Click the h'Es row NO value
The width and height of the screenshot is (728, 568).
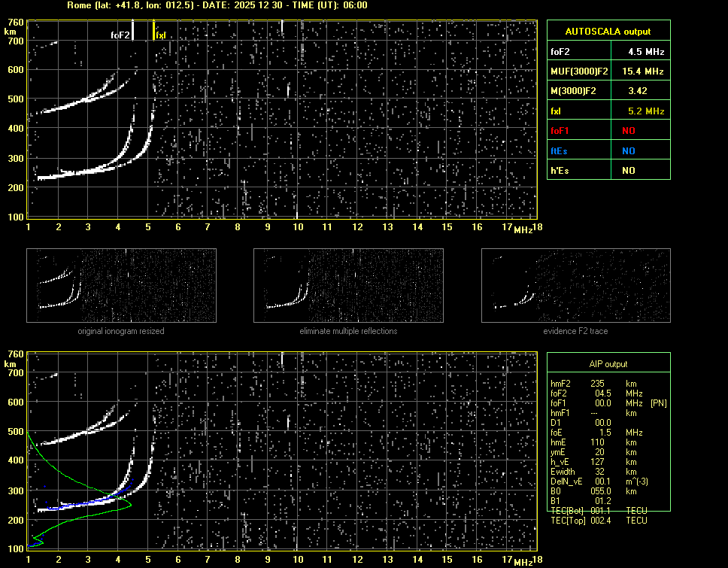tap(628, 171)
